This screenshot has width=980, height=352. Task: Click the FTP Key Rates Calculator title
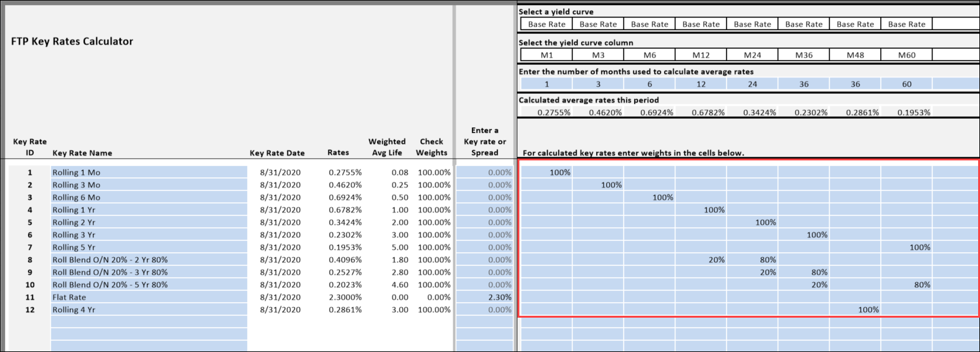click(72, 41)
